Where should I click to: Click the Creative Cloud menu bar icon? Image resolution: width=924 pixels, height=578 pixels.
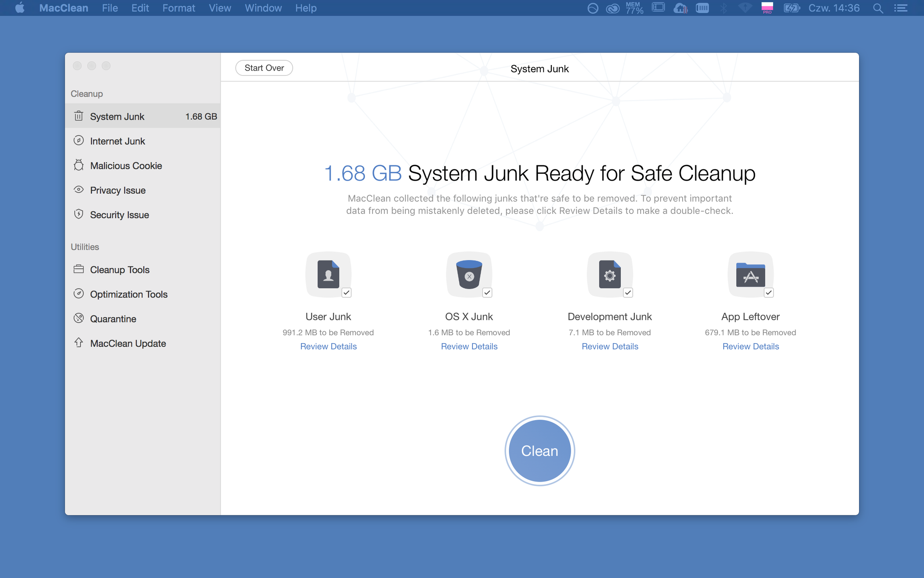point(612,8)
